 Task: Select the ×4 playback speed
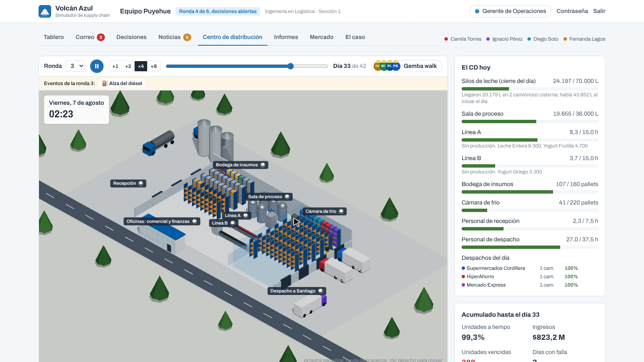pyautogui.click(x=141, y=66)
